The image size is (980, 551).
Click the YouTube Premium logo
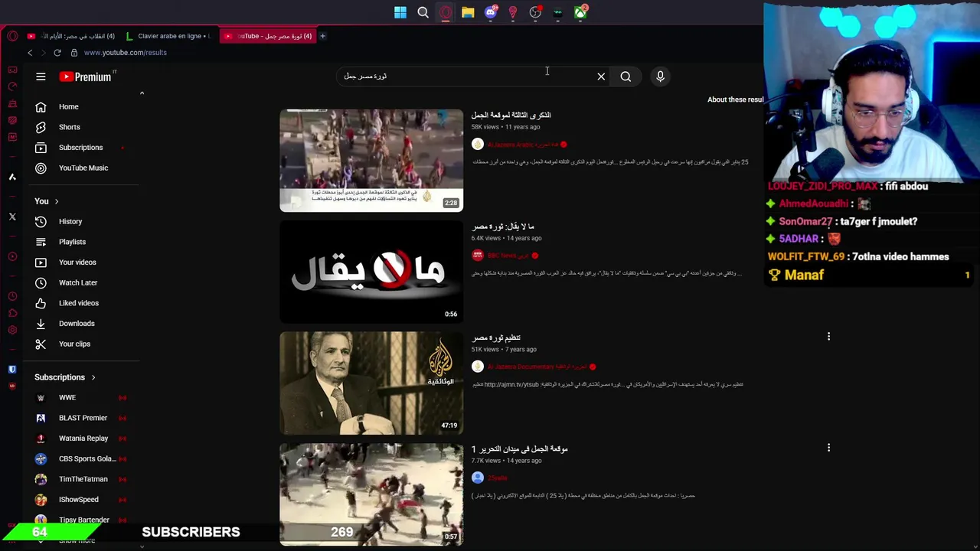click(x=86, y=77)
